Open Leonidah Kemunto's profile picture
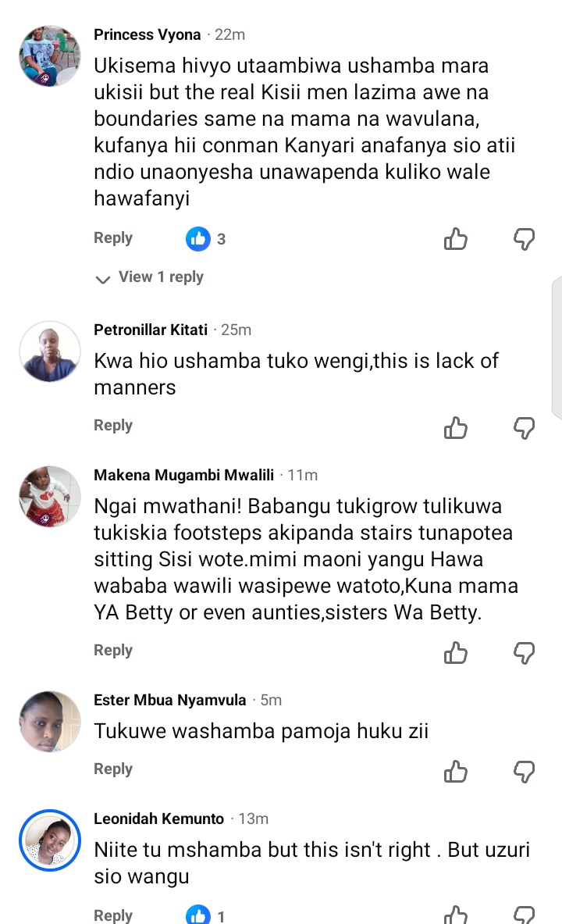This screenshot has width=562, height=924. point(49,840)
